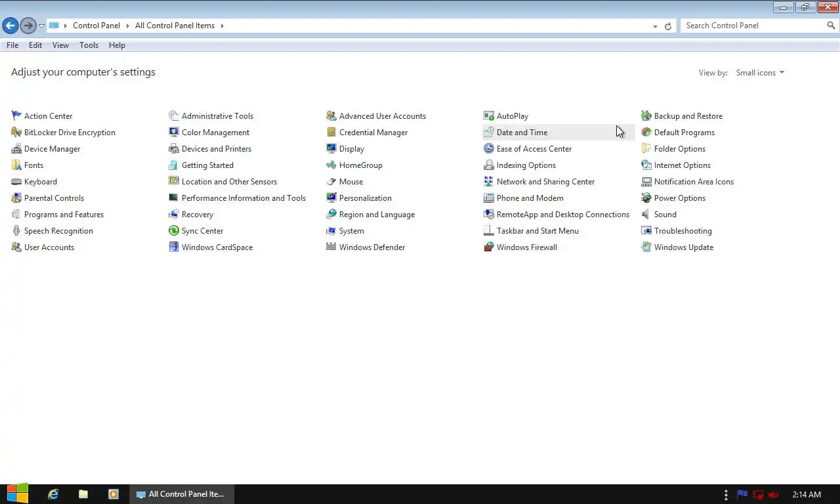Click the Parental Controls icon
Image resolution: width=840 pixels, height=504 pixels.
pos(16,198)
